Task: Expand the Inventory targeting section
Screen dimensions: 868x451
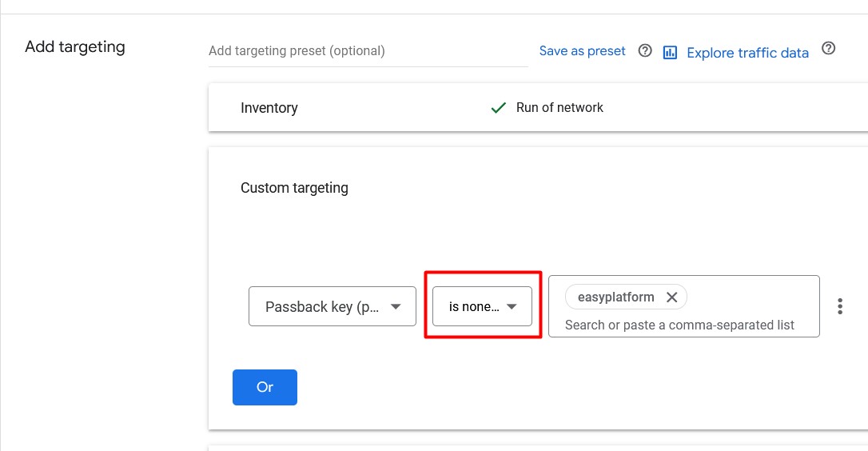Action: click(x=538, y=107)
